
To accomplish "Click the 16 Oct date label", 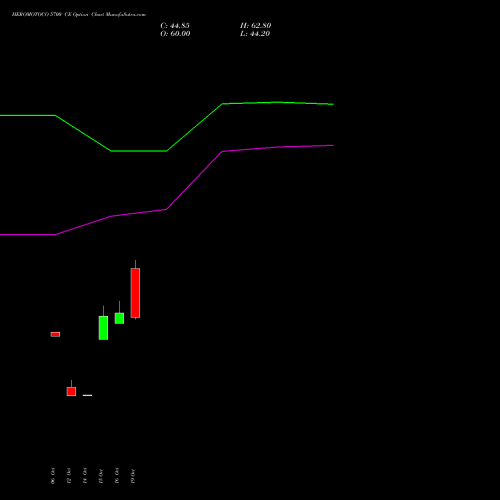I will coord(117,476).
